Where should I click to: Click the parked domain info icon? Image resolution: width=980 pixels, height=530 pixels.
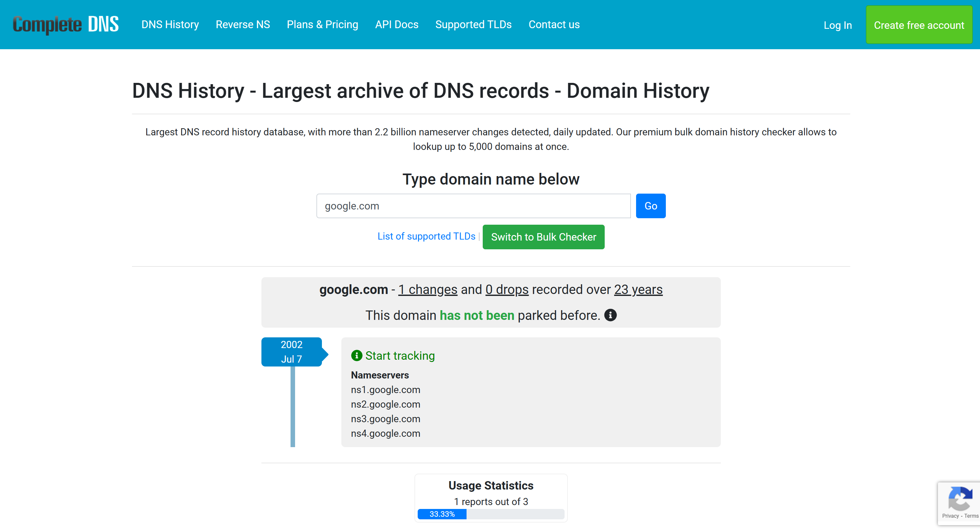click(610, 315)
